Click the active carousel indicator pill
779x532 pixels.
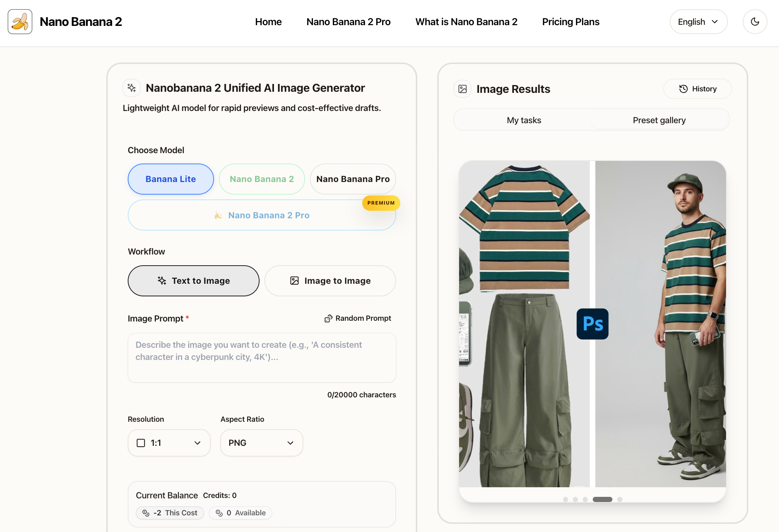click(x=602, y=499)
